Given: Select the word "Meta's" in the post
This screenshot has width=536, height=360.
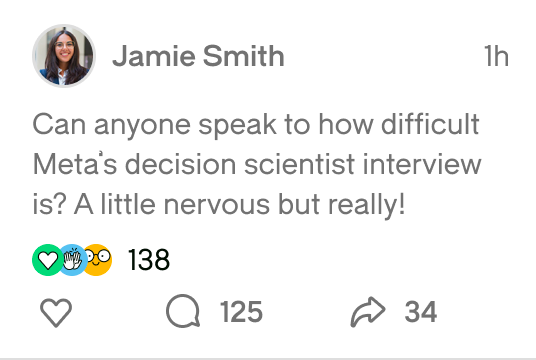Looking at the screenshot, I should coord(75,164).
